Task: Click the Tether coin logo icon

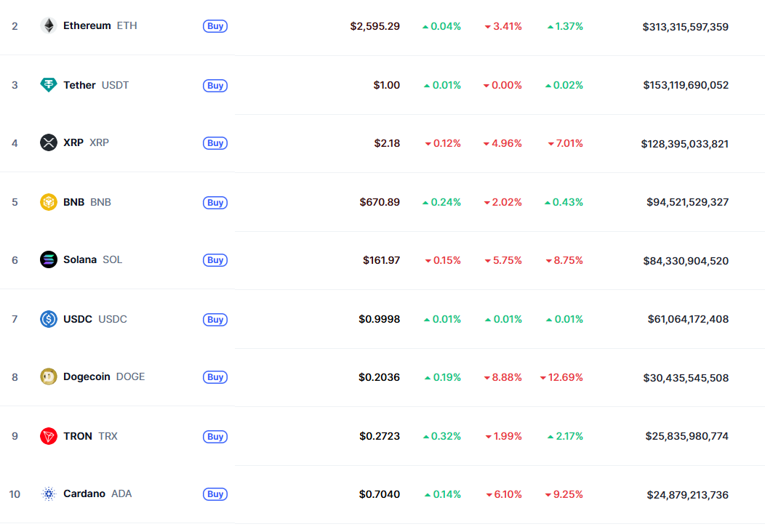Action: pyautogui.click(x=49, y=85)
